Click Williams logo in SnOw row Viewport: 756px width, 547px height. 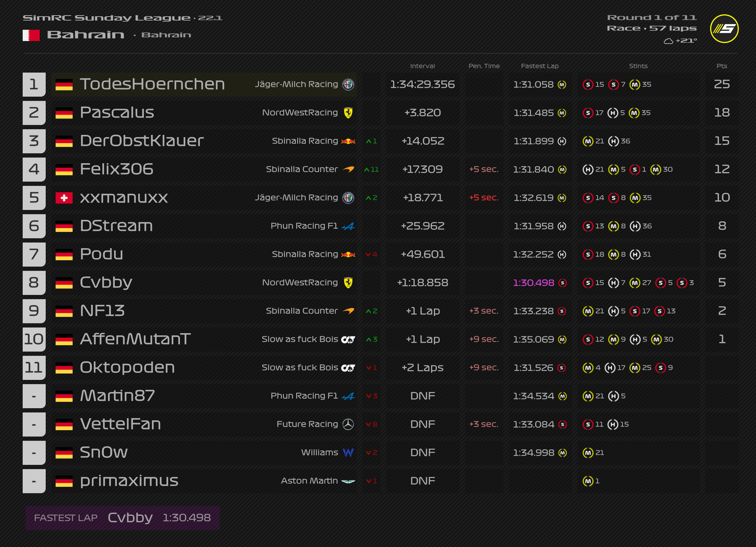point(348,452)
